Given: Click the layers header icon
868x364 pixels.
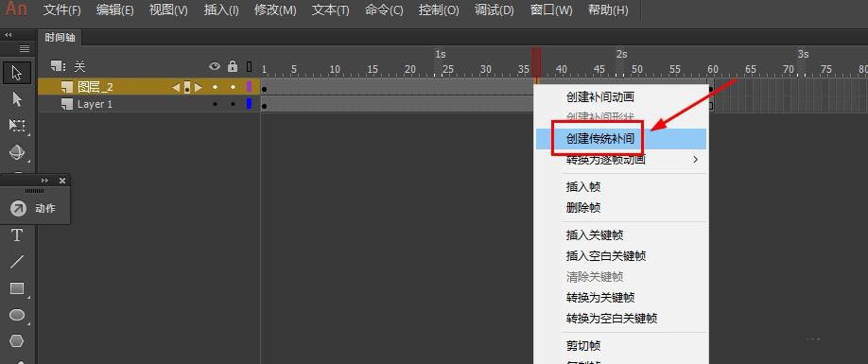Looking at the screenshot, I should [58, 66].
